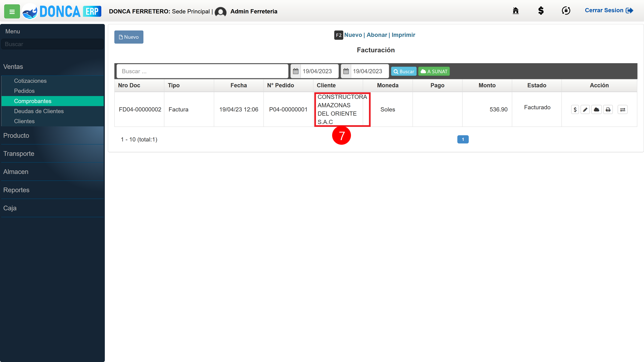Screen dimensions: 644x362
Task: Click the pencil edit icon in Acción
Action: [585, 109]
